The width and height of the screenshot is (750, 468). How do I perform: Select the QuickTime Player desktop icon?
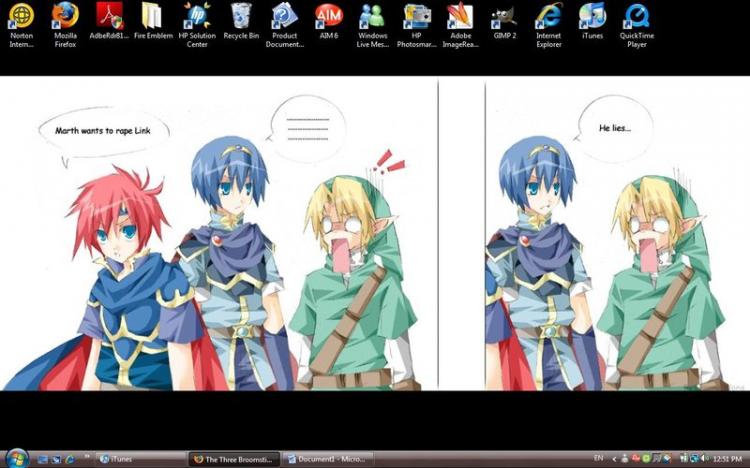click(x=637, y=25)
